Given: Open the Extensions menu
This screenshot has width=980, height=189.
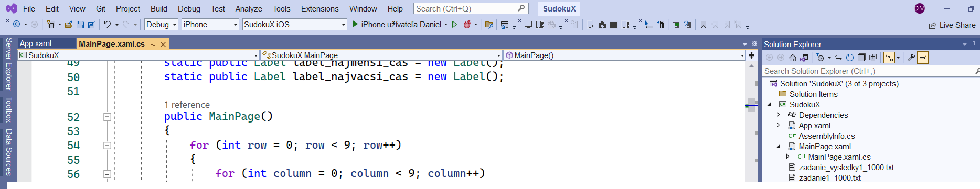Looking at the screenshot, I should (x=320, y=9).
